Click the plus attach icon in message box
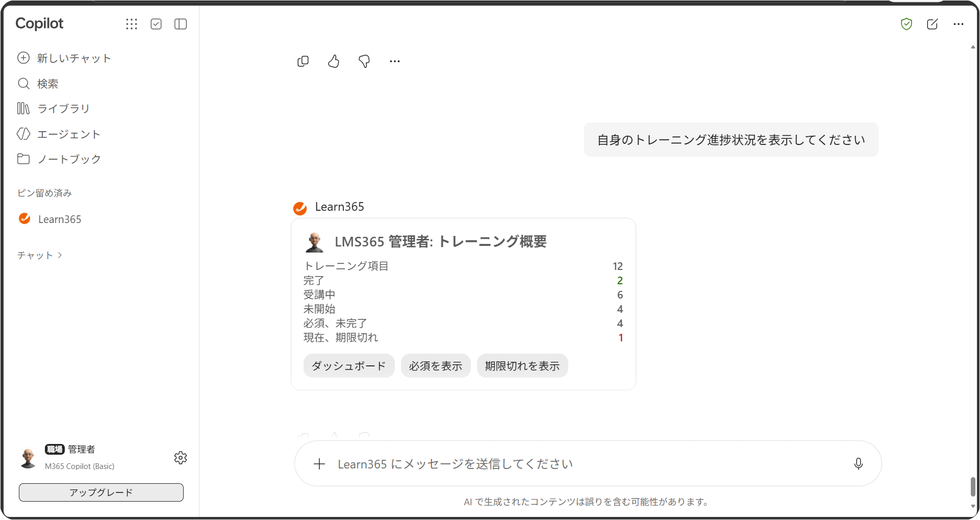This screenshot has width=980, height=520. click(x=319, y=464)
